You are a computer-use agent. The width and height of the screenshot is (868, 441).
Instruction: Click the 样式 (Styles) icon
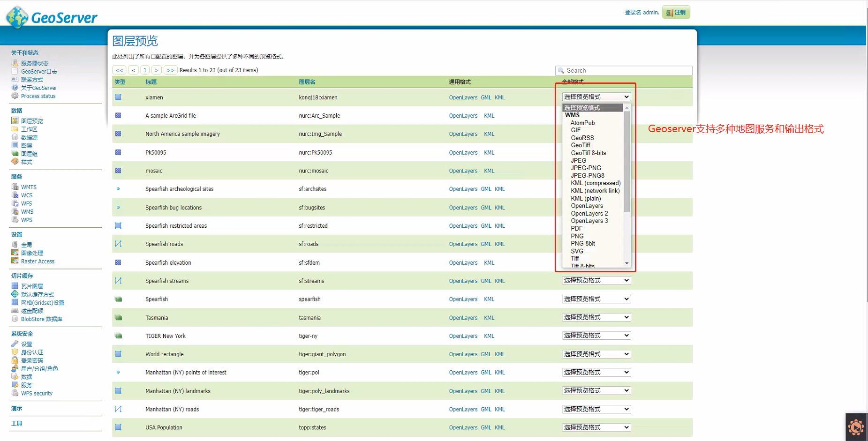15,162
